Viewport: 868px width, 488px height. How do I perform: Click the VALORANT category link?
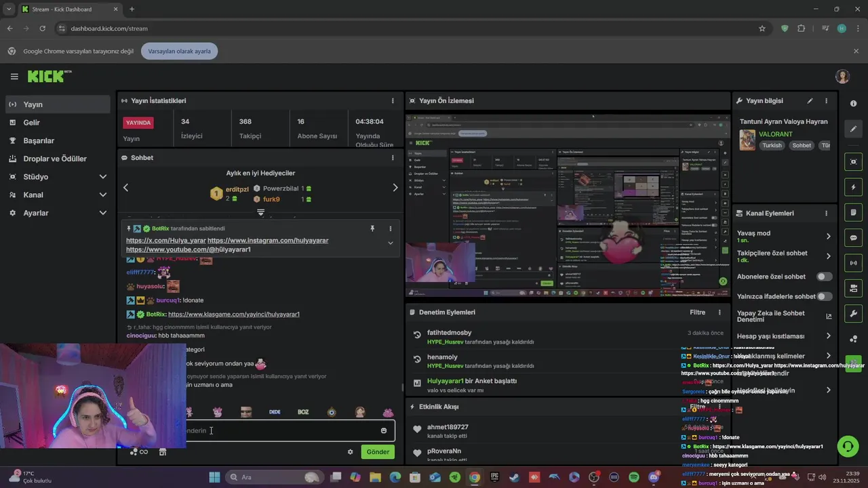(x=776, y=134)
